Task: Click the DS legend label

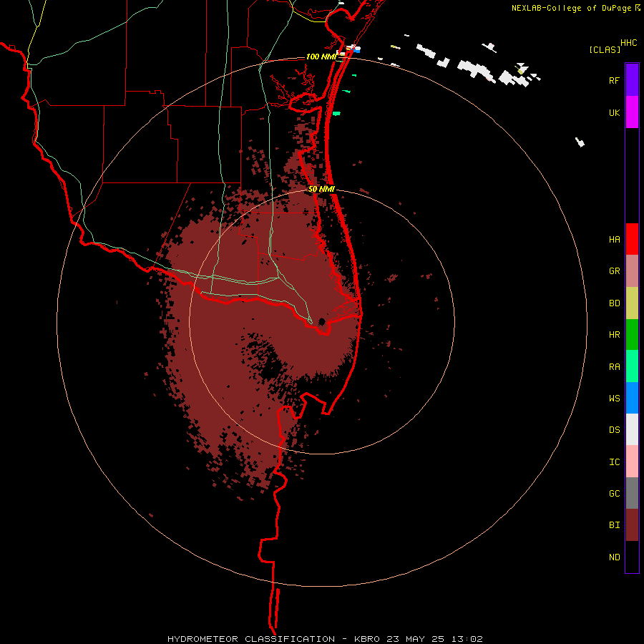Action: [x=615, y=429]
